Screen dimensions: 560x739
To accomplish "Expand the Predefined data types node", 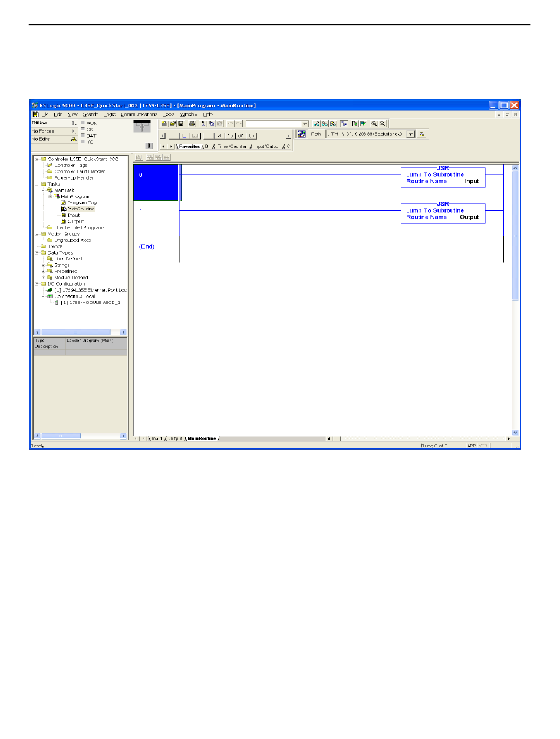I will click(44, 271).
